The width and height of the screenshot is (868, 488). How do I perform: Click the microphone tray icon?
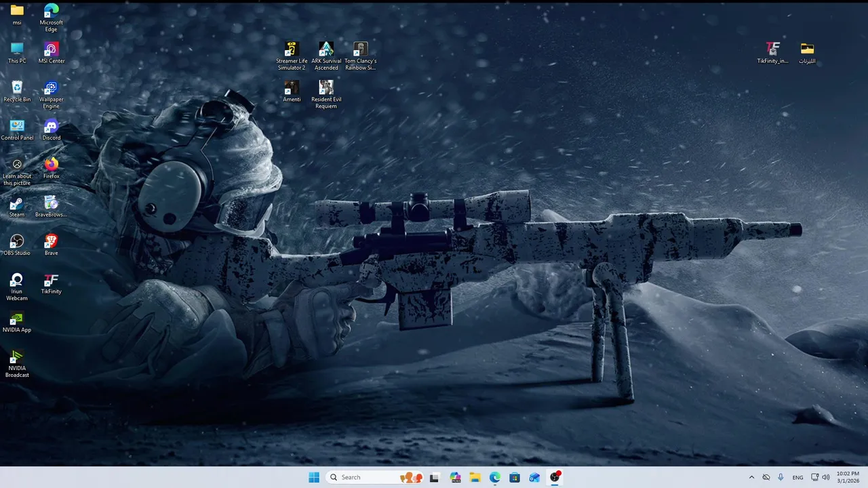tap(781, 477)
